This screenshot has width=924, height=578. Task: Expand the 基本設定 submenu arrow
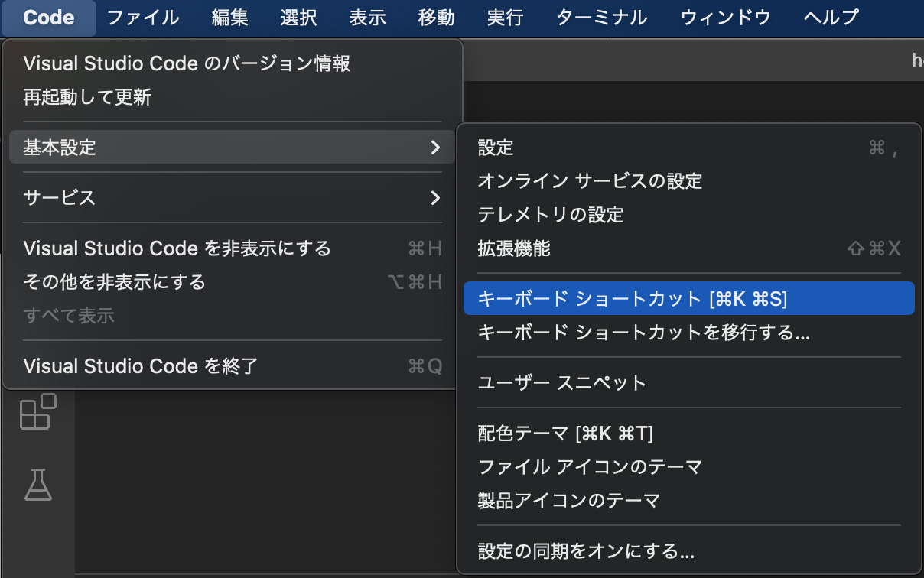point(434,148)
